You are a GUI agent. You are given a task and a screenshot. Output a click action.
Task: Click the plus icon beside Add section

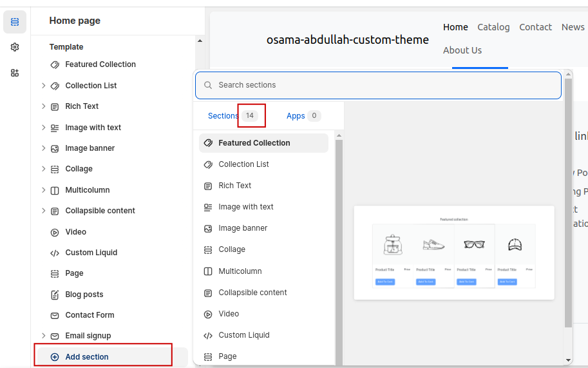(55, 357)
